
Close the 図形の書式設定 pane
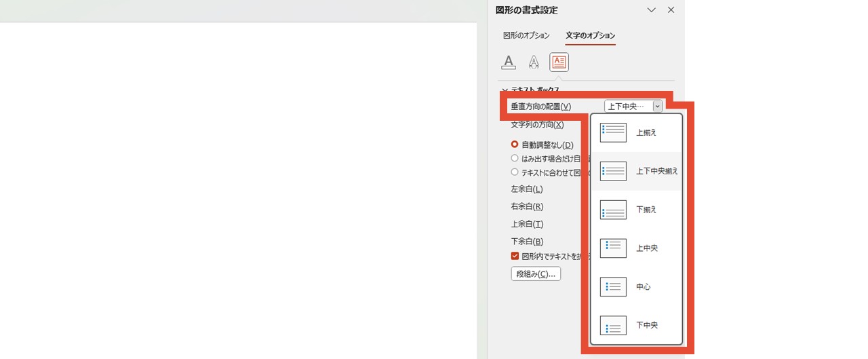click(x=671, y=10)
